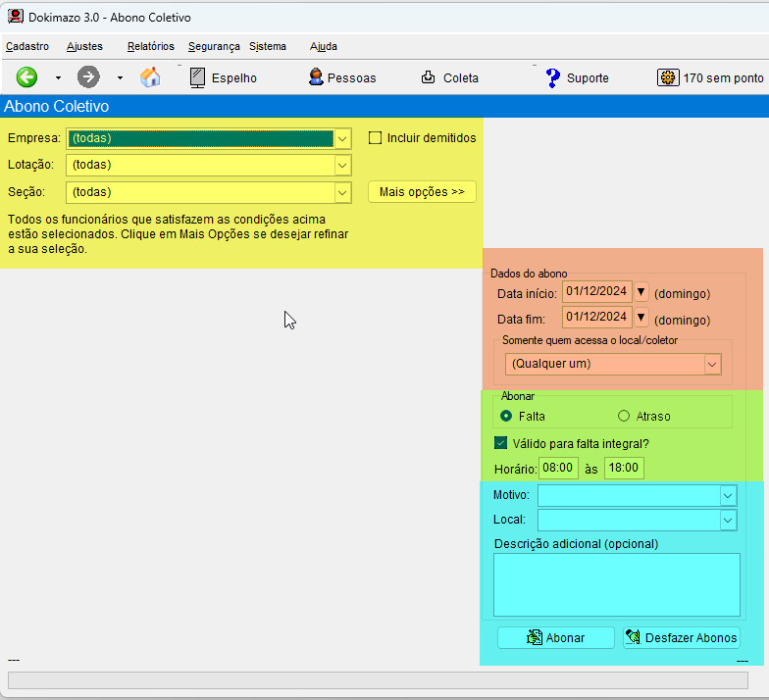Screen dimensions: 769x700
Task: Expand the Empresa dropdown
Action: 342,139
